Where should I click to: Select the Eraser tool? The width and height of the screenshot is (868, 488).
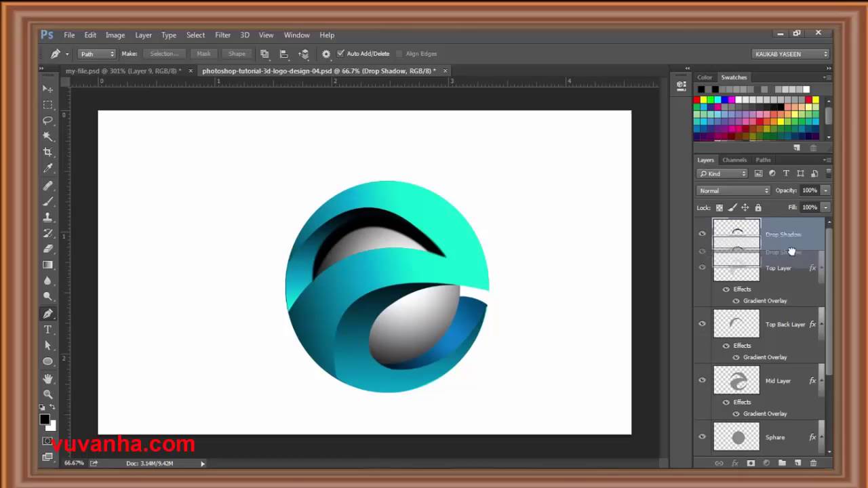coord(47,249)
